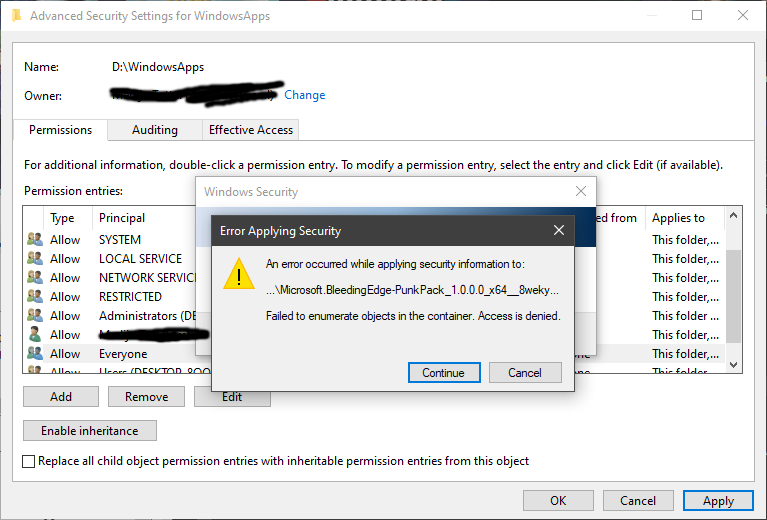Close the Windows Security dialog
767x520 pixels.
[581, 191]
